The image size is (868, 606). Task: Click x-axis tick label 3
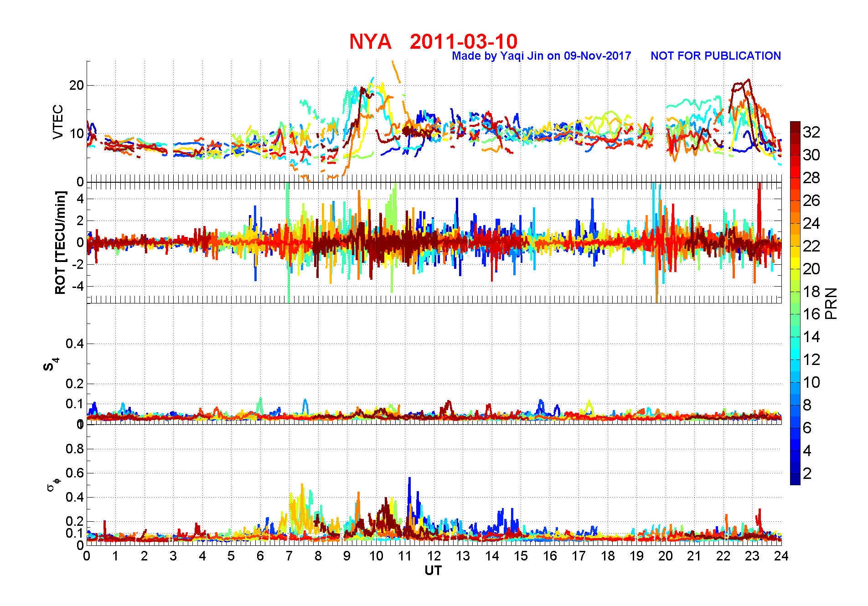click(173, 556)
